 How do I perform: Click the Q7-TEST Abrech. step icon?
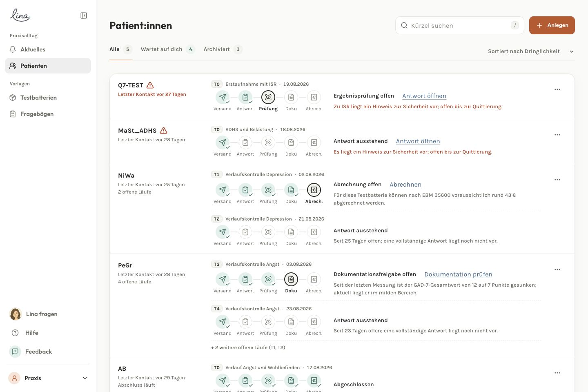pyautogui.click(x=314, y=97)
